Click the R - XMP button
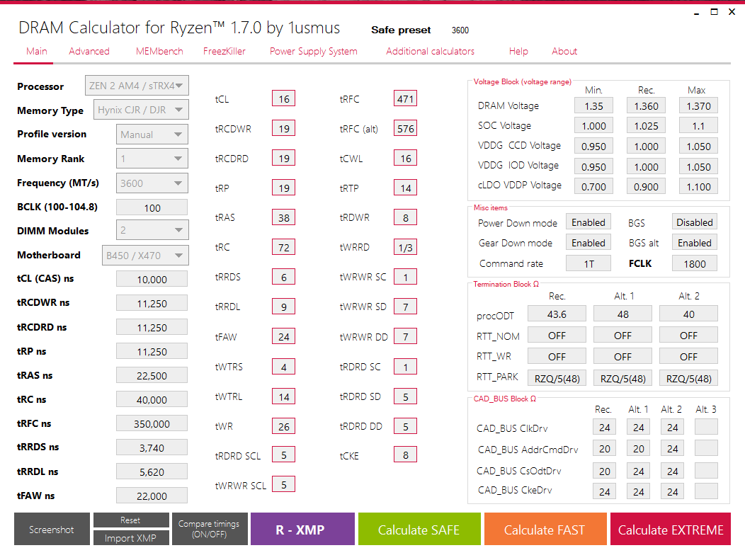The image size is (745, 560). point(302,529)
